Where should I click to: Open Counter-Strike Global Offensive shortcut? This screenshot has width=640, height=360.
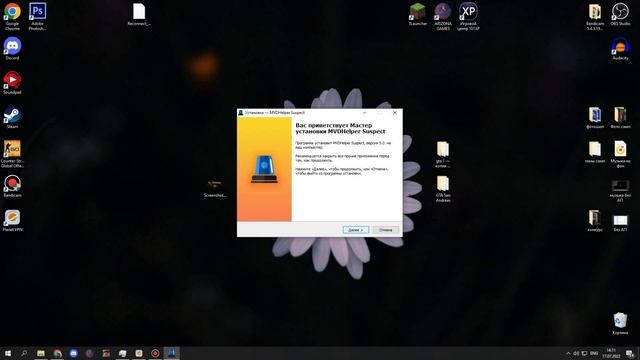(12, 154)
